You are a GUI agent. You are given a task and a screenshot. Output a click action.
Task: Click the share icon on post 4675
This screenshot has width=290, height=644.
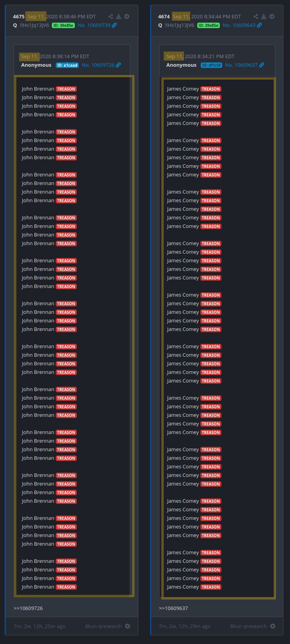pos(111,16)
